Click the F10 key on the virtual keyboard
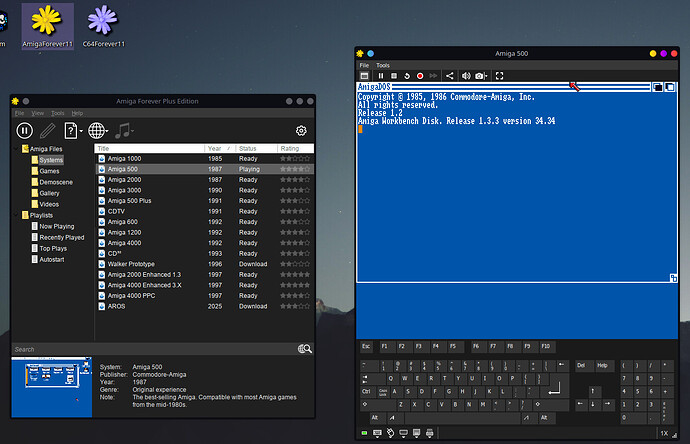690x444 pixels. coord(546,346)
